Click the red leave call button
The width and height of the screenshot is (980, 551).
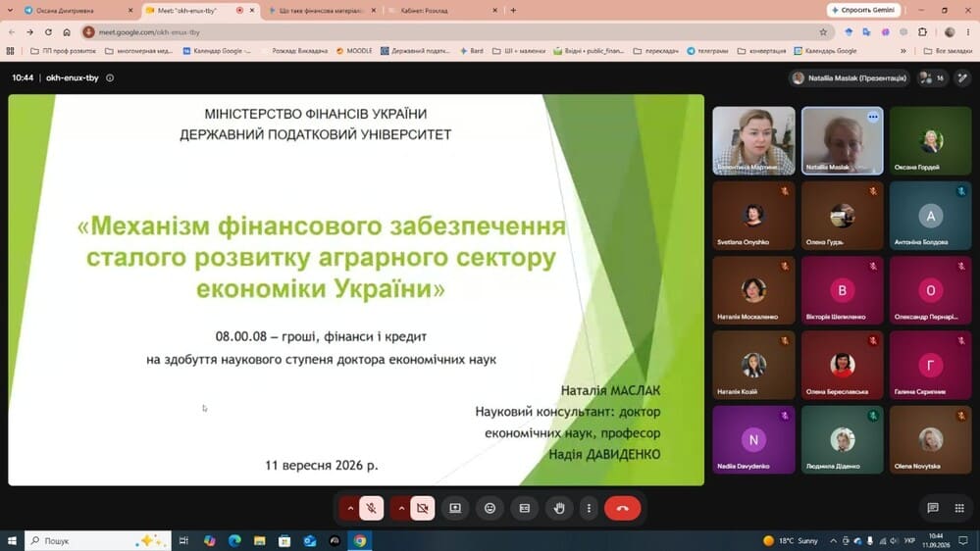[x=623, y=509]
